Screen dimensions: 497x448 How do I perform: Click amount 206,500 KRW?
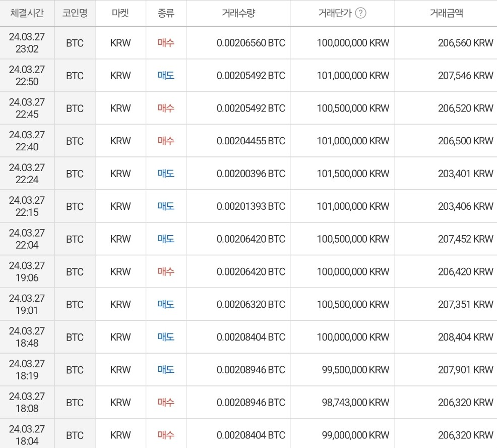[x=466, y=141]
